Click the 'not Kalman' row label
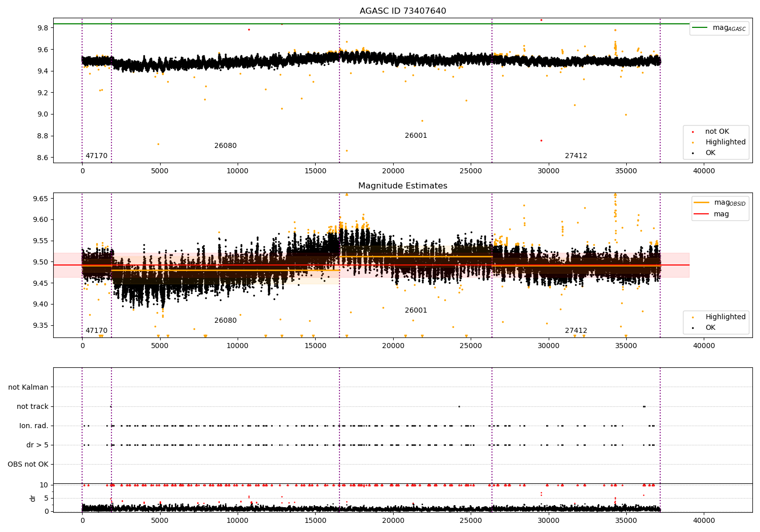 [28, 387]
